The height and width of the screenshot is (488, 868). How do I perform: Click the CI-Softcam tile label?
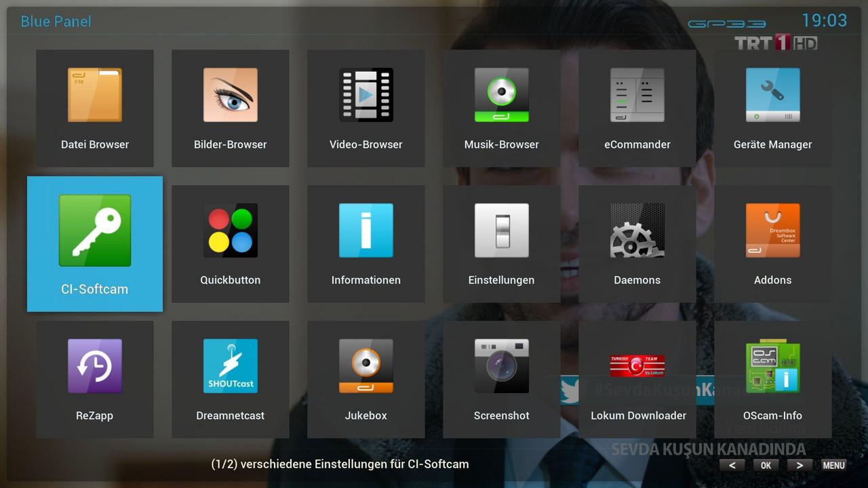tap(95, 289)
